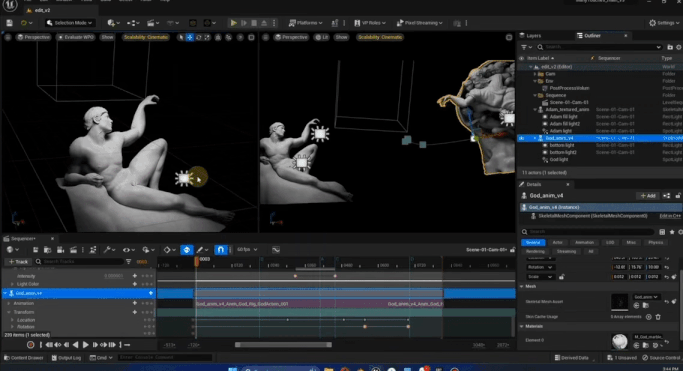683x371 pixels.
Task: Select Adam fill light2 in Outliner
Action: 565,124
